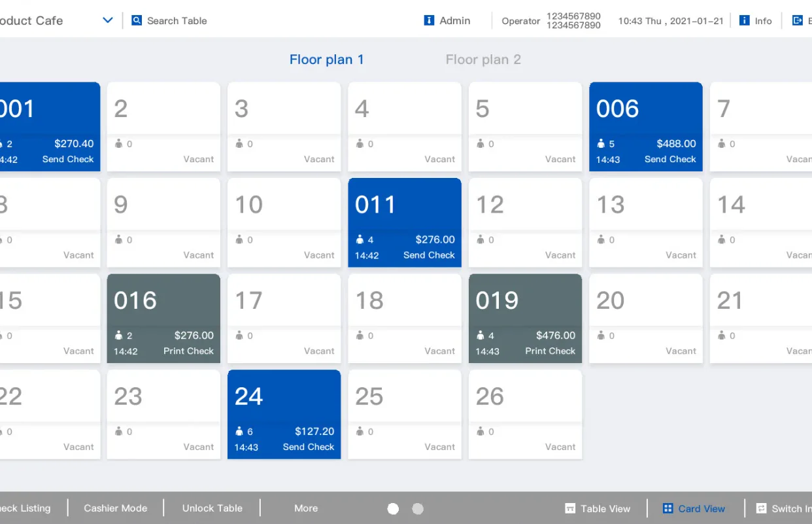Select vacant table 23 card
The height and width of the screenshot is (524, 812).
[x=163, y=415]
